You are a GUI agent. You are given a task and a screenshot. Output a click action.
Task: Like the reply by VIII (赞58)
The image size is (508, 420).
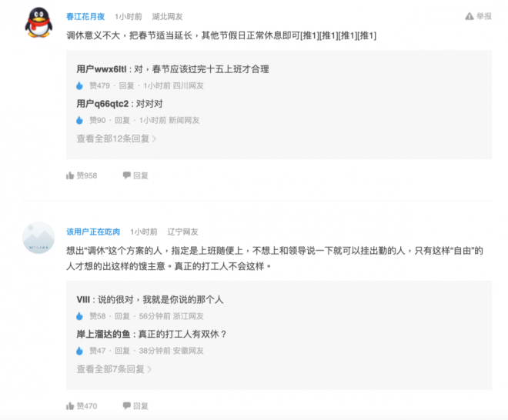click(79, 316)
